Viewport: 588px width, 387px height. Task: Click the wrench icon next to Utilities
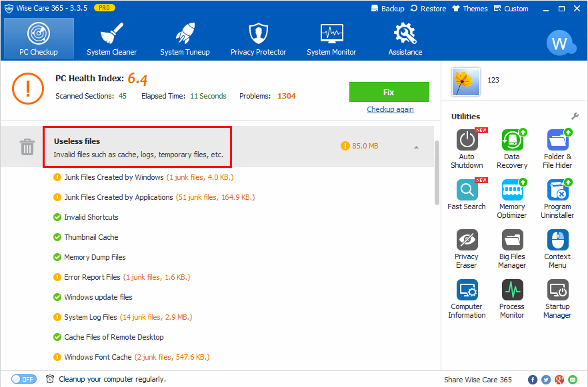(x=575, y=116)
